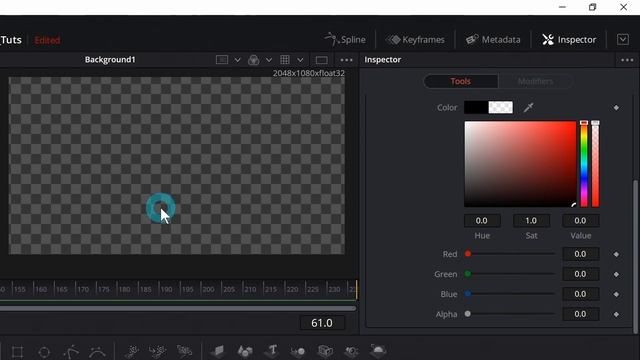Click the Green slider track

click(510, 274)
